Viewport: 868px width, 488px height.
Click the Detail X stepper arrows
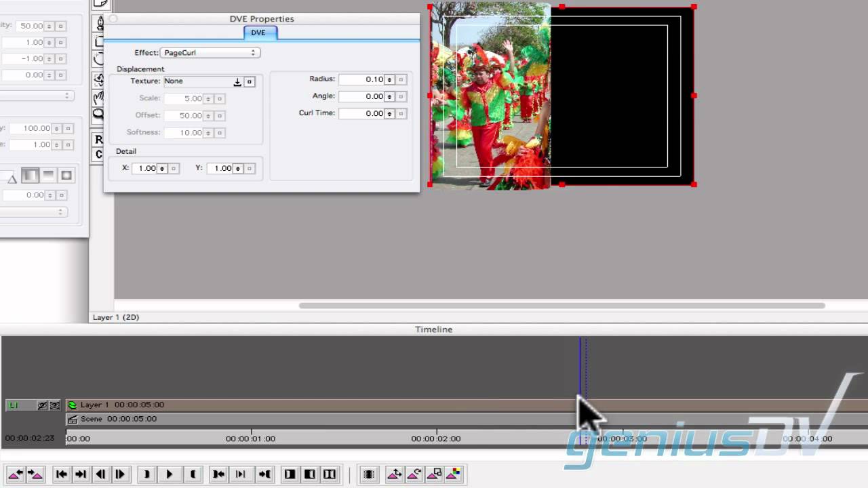pyautogui.click(x=161, y=169)
